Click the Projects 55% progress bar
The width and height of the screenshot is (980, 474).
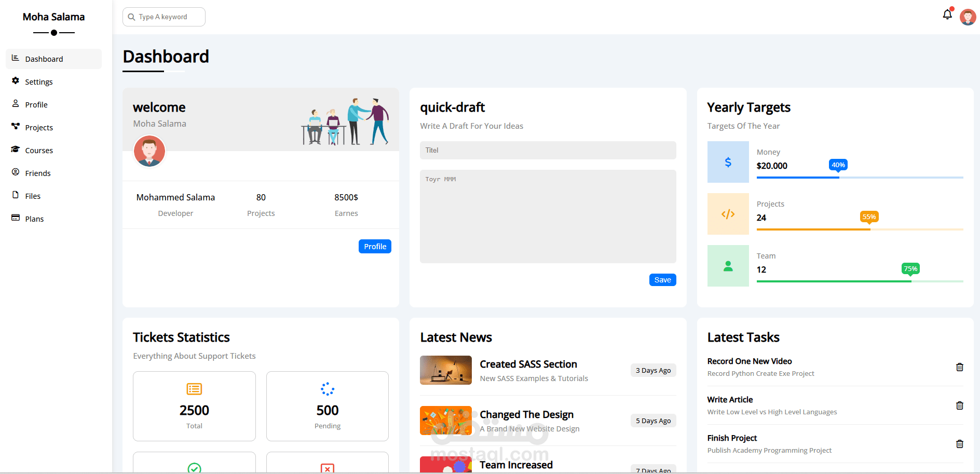[860, 229]
